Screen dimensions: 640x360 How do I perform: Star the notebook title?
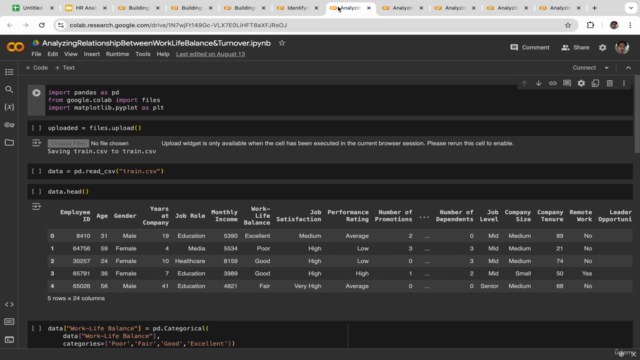tap(282, 43)
